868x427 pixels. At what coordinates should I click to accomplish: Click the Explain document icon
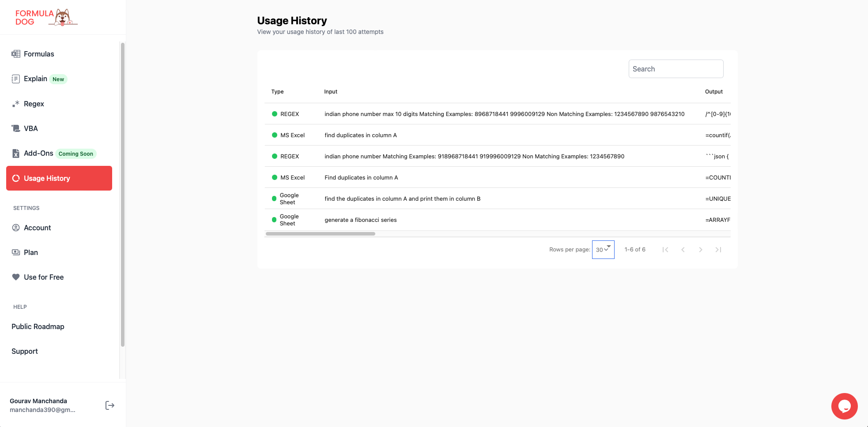pyautogui.click(x=16, y=79)
